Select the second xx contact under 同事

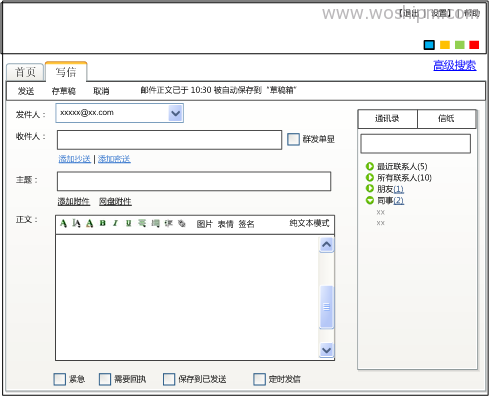[381, 223]
